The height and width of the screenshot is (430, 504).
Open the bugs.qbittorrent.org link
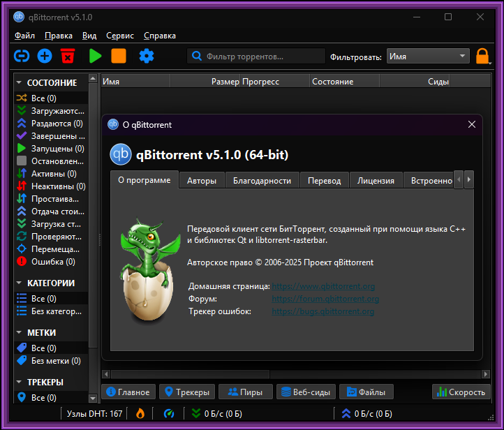click(323, 311)
